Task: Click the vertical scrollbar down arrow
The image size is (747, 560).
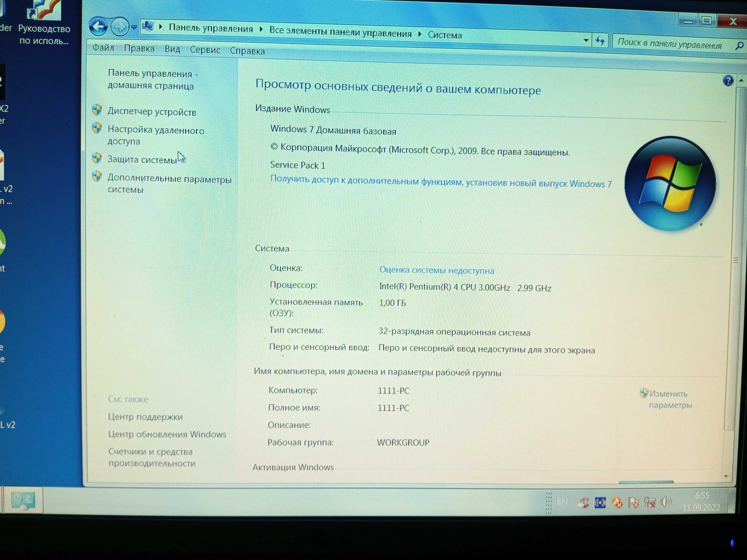Action: [x=726, y=476]
